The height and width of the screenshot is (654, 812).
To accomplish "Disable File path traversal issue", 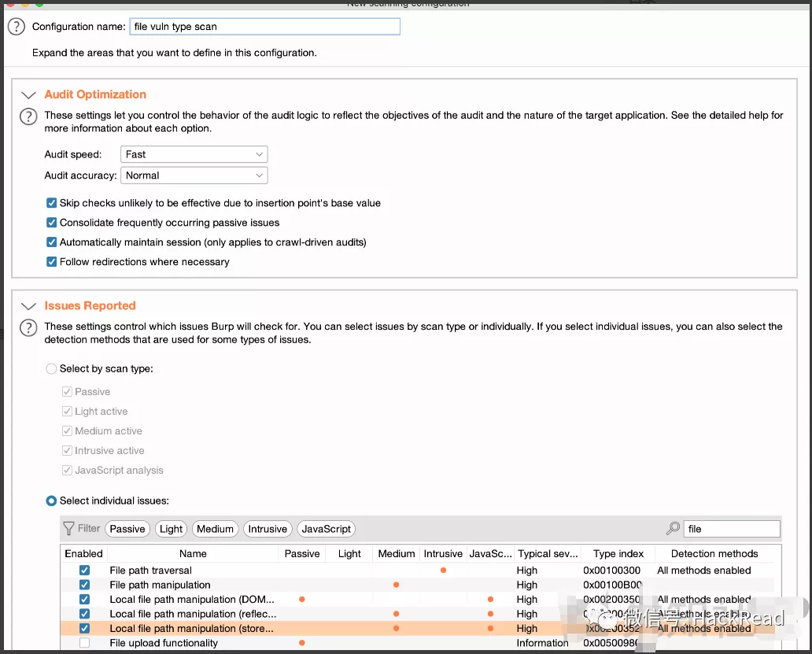I will (x=84, y=570).
